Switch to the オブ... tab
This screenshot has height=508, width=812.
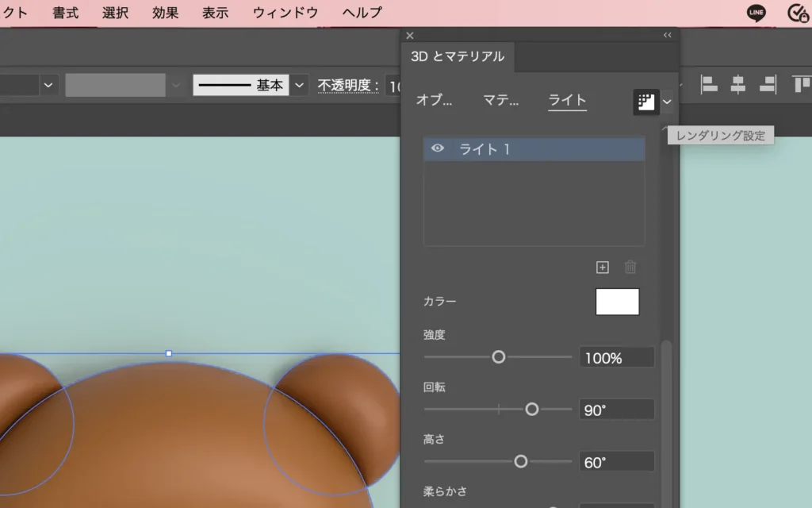[x=434, y=100]
